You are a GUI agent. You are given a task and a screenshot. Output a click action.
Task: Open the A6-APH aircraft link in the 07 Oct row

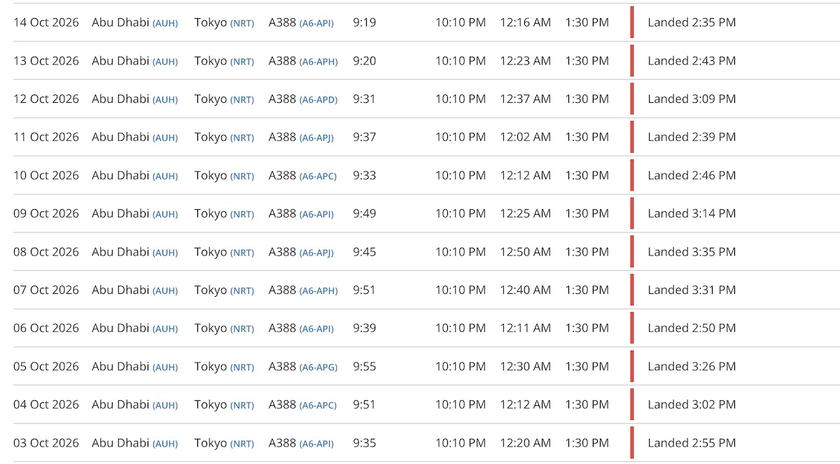pos(318,291)
